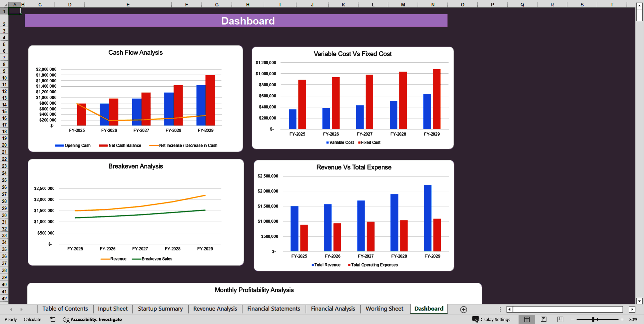Add a new worksheet with the plus icon
The image size is (644, 324).
point(463,309)
